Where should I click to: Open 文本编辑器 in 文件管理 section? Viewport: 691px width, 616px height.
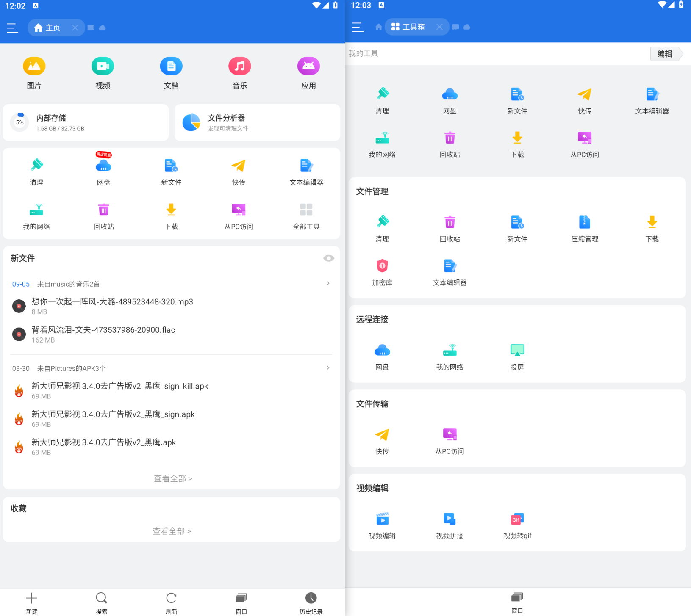tap(450, 272)
